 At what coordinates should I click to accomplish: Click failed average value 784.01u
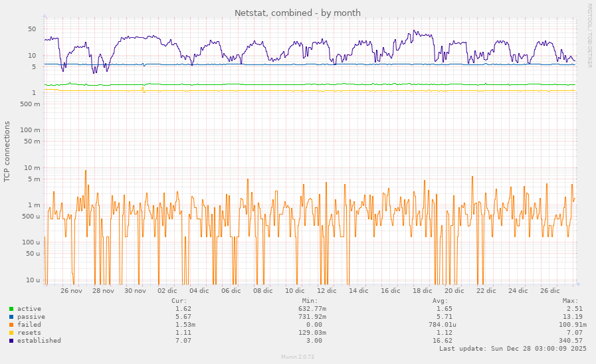443,325
